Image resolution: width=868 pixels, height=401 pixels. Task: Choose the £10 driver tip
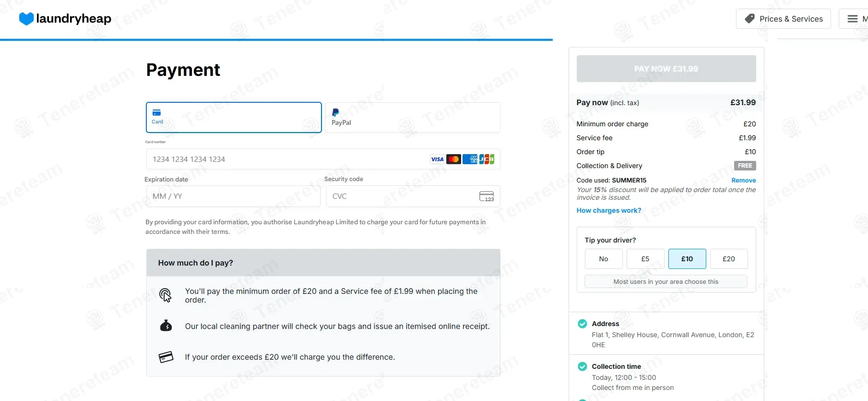point(687,259)
